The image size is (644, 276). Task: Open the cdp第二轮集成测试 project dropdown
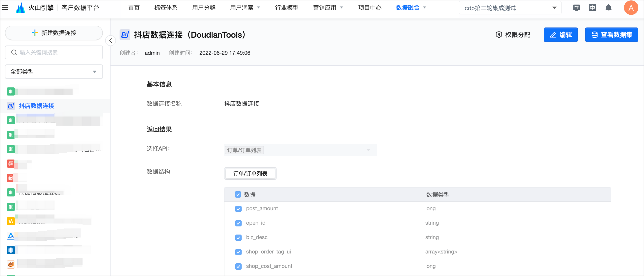pyautogui.click(x=510, y=8)
